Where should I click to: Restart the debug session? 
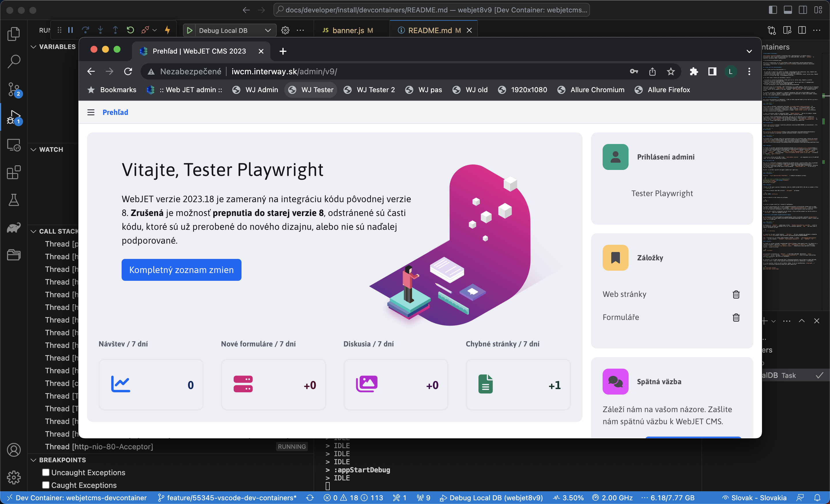pyautogui.click(x=130, y=30)
